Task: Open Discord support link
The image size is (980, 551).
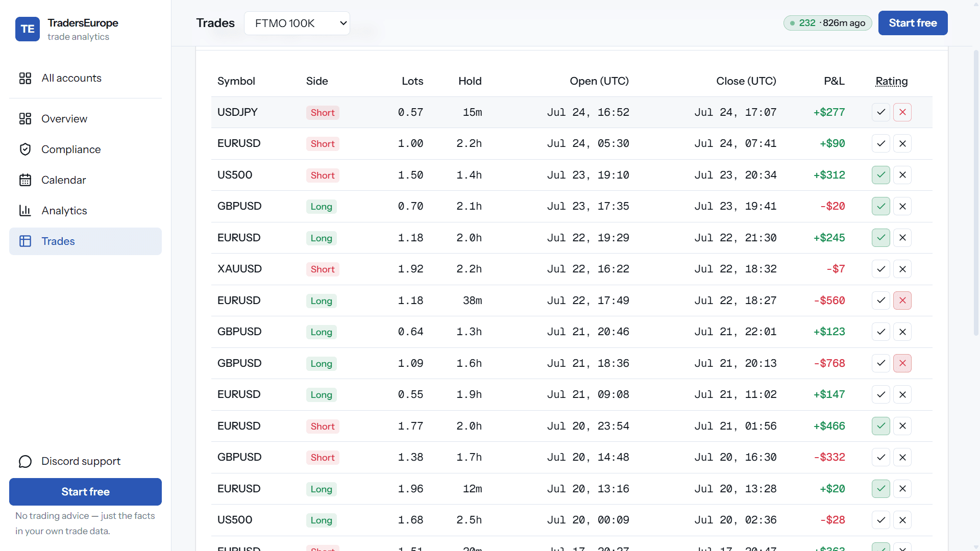Action: tap(85, 461)
